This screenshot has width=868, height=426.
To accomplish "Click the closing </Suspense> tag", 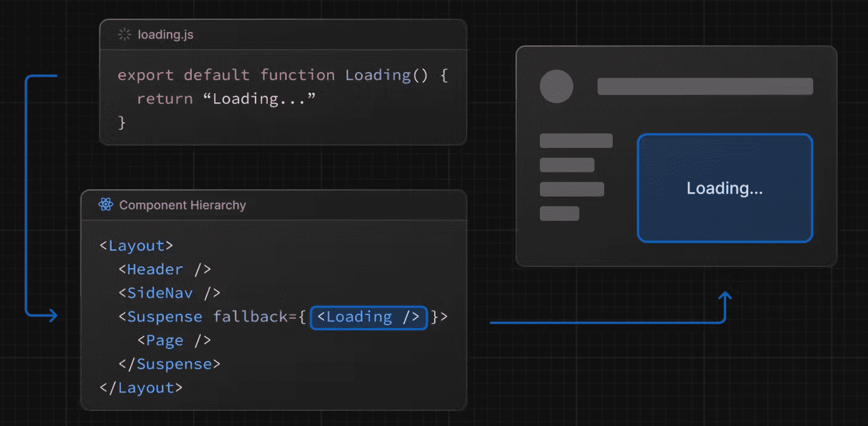I will (169, 364).
